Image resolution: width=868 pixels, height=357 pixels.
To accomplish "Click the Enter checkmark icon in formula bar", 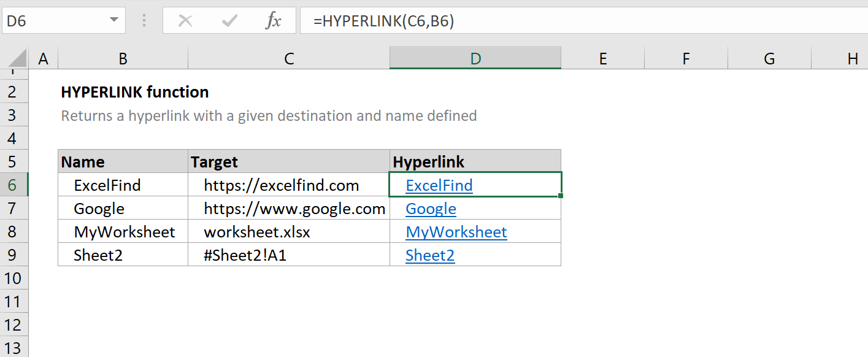I will 230,21.
